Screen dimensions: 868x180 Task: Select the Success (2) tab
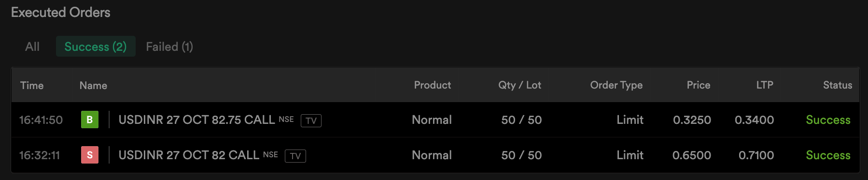96,46
